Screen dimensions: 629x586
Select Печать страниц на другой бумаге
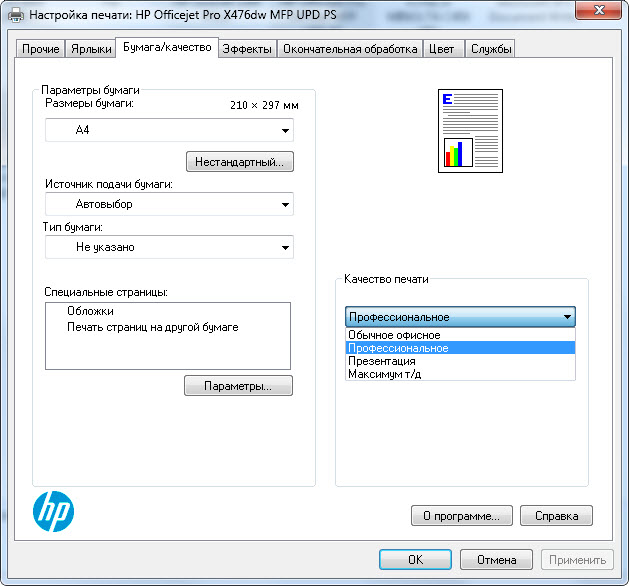pyautogui.click(x=152, y=327)
